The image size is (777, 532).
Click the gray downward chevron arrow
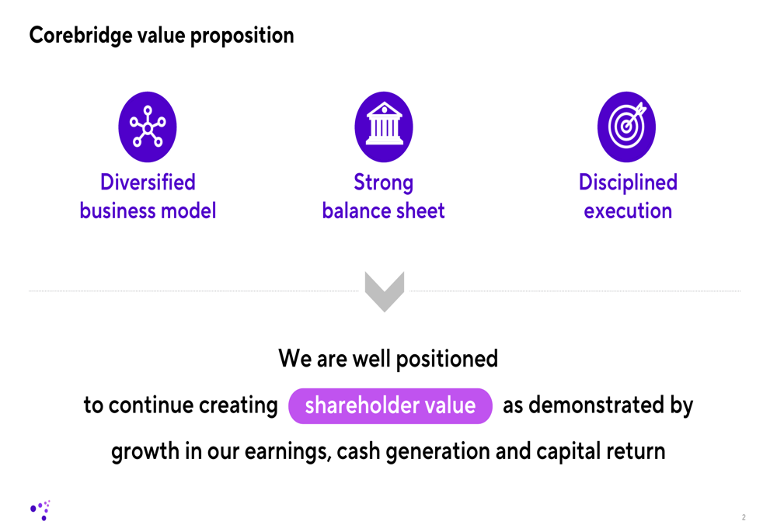pos(385,291)
